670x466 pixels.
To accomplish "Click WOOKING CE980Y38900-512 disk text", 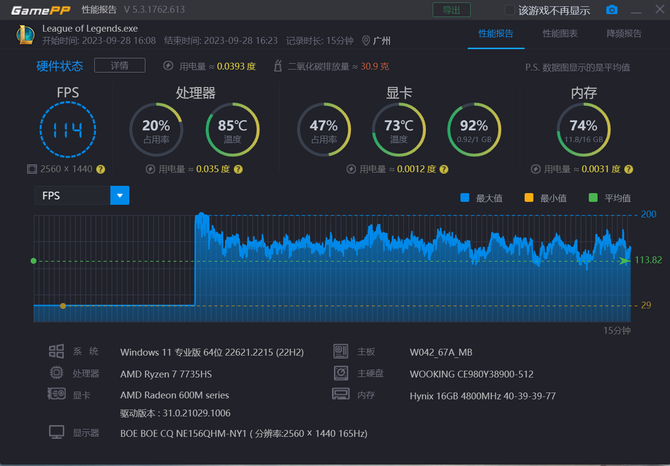I will 471,374.
